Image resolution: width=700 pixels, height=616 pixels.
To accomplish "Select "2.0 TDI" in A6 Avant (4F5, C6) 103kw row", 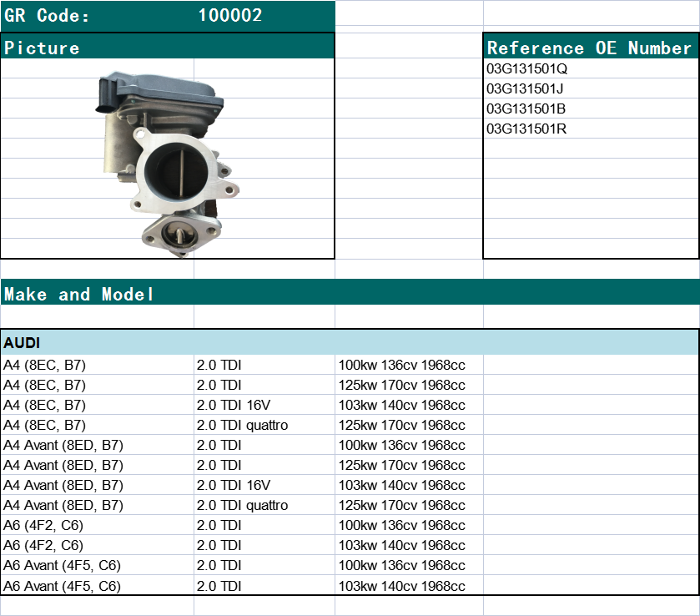I will click(219, 586).
